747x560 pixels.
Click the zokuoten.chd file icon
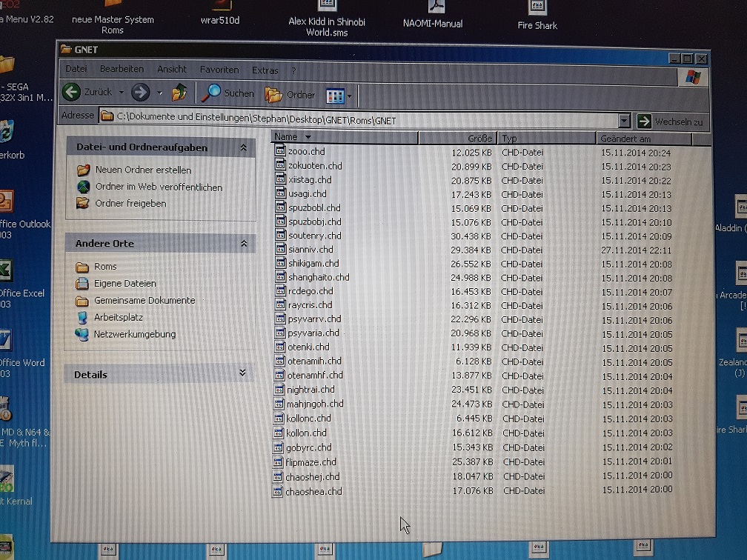(281, 164)
